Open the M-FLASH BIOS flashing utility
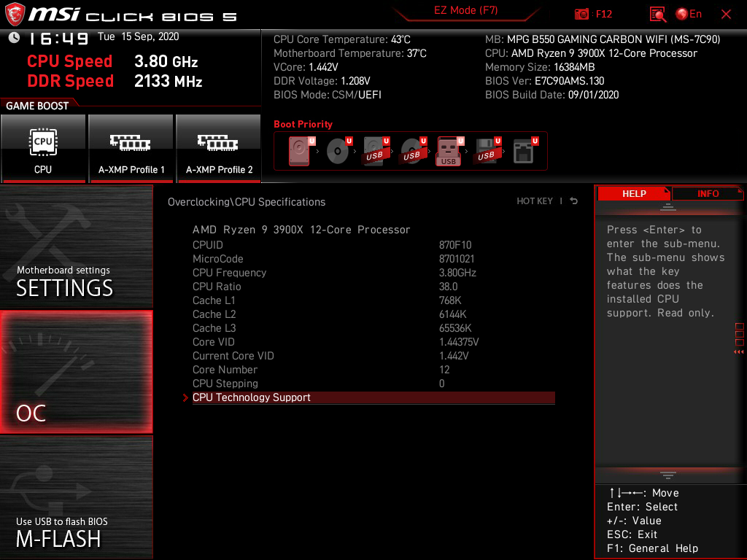 (x=76, y=497)
